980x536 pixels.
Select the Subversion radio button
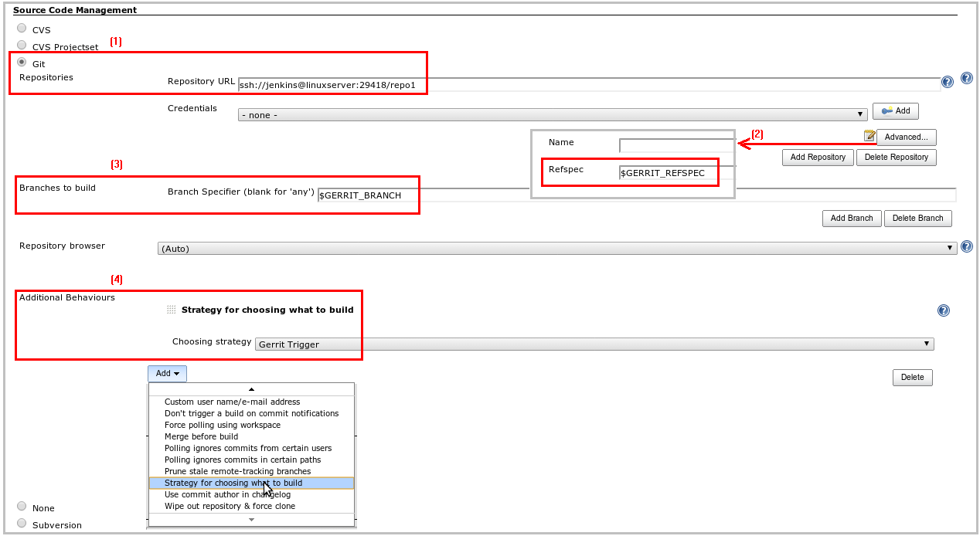22,524
